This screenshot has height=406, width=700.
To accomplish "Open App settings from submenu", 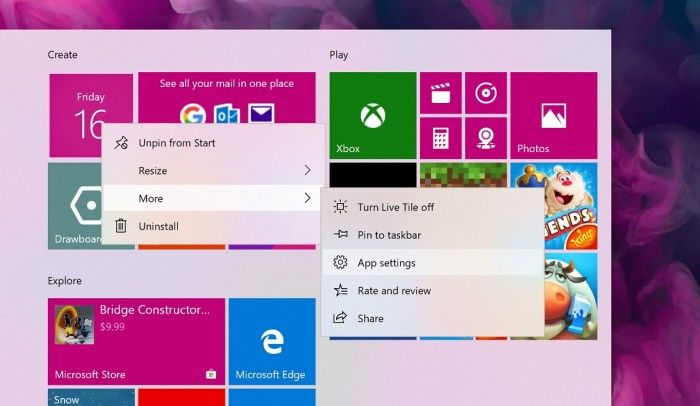I will pos(386,263).
